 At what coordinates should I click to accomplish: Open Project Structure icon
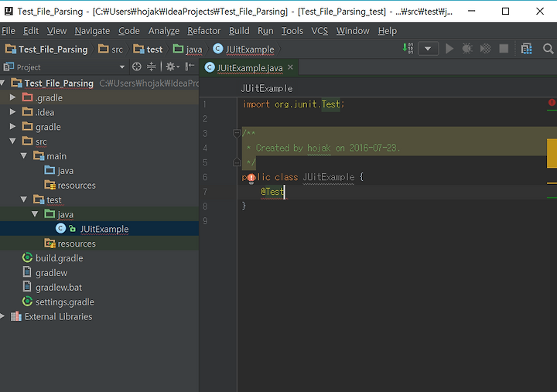click(x=527, y=49)
